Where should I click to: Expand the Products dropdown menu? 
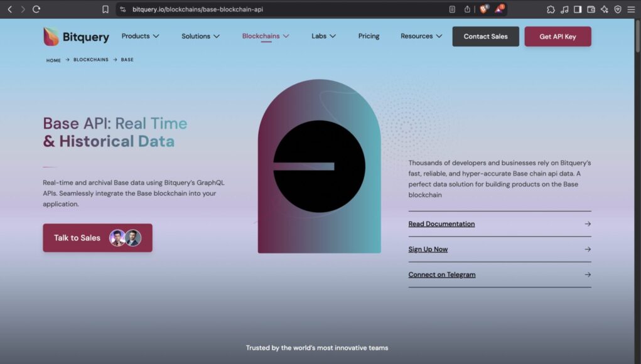coord(140,36)
